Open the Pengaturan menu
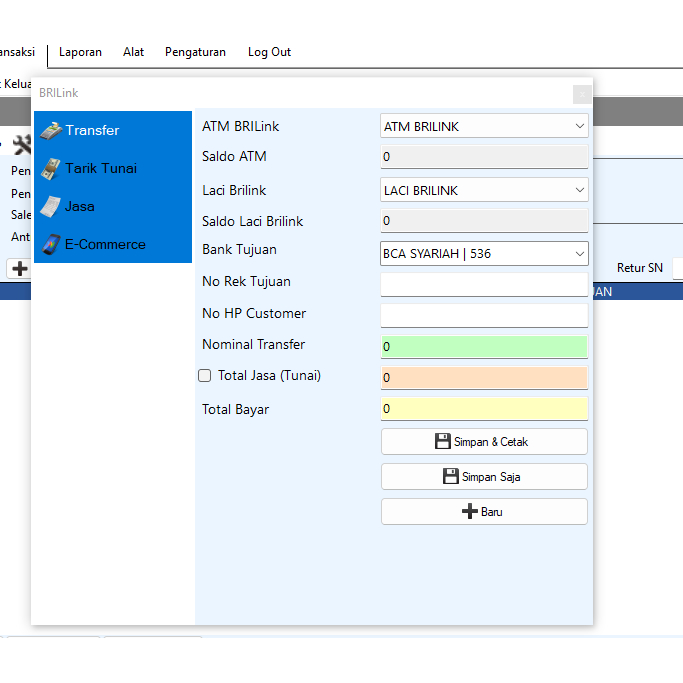 [x=195, y=52]
